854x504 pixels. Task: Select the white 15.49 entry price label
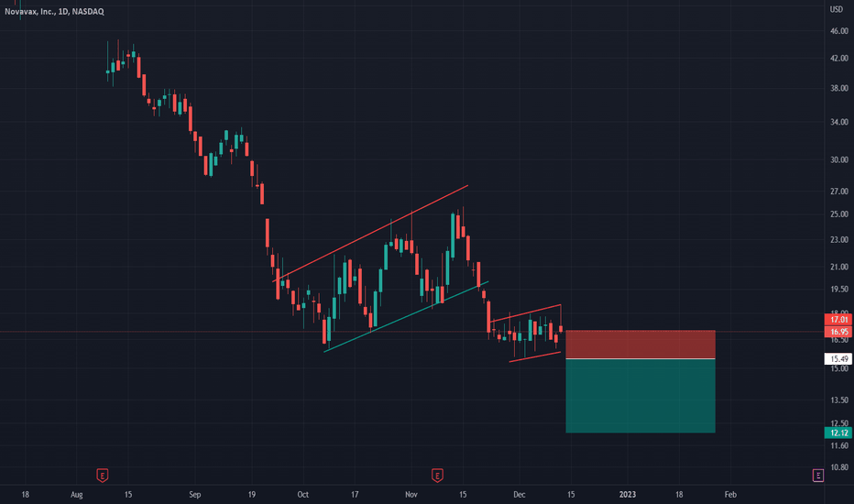pos(838,358)
